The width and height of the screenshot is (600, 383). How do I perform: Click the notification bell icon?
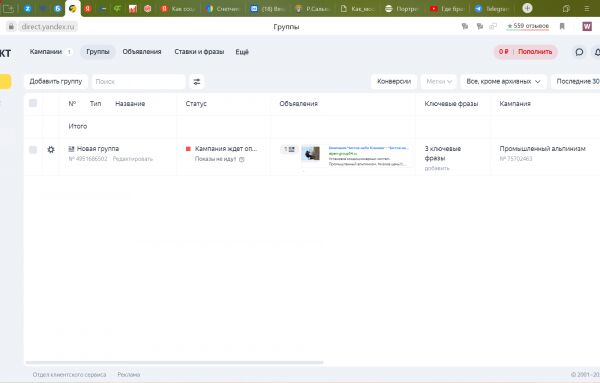click(x=597, y=52)
